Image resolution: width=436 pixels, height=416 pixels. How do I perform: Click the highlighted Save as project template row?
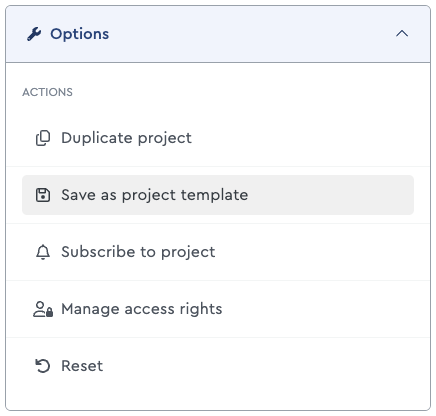tap(218, 195)
